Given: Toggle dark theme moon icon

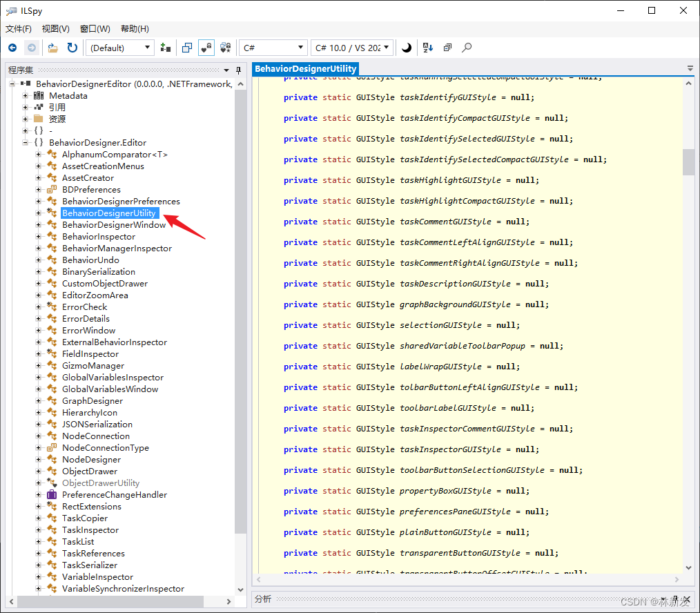Looking at the screenshot, I should click(406, 48).
